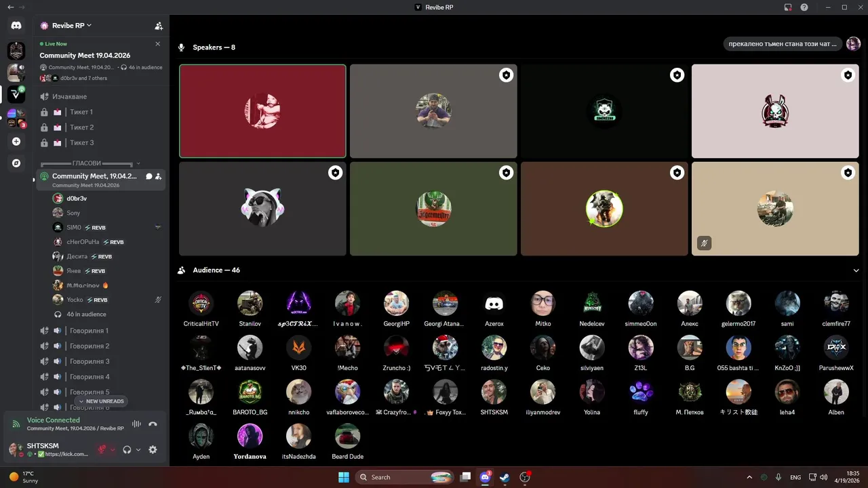Join the Говорилня 5 voice channel

click(100, 392)
